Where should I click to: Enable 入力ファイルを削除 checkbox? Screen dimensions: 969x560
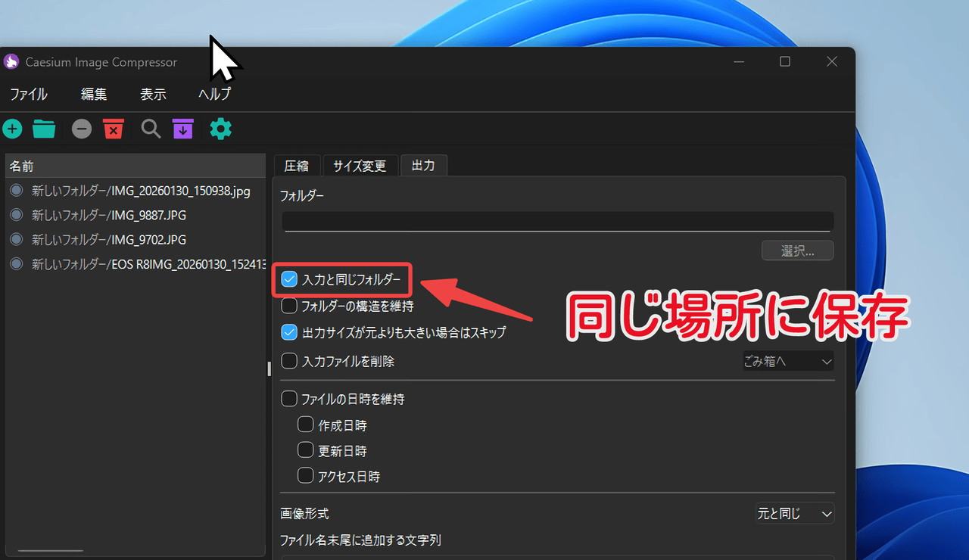click(289, 361)
